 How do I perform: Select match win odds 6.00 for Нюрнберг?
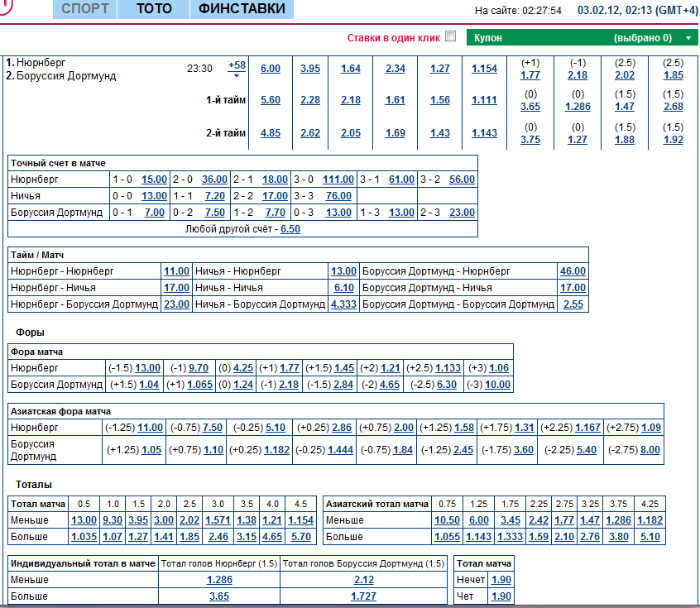(x=271, y=69)
